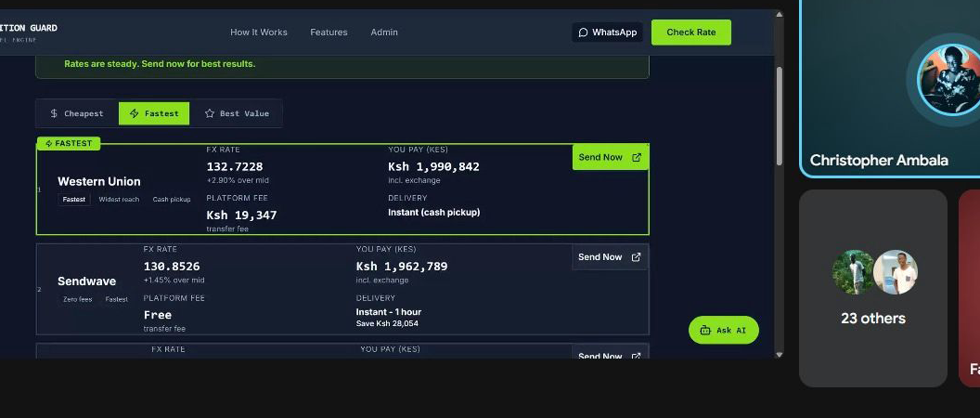Switch to the Cheapest sorting tab
The image size is (980, 418).
pyautogui.click(x=77, y=113)
